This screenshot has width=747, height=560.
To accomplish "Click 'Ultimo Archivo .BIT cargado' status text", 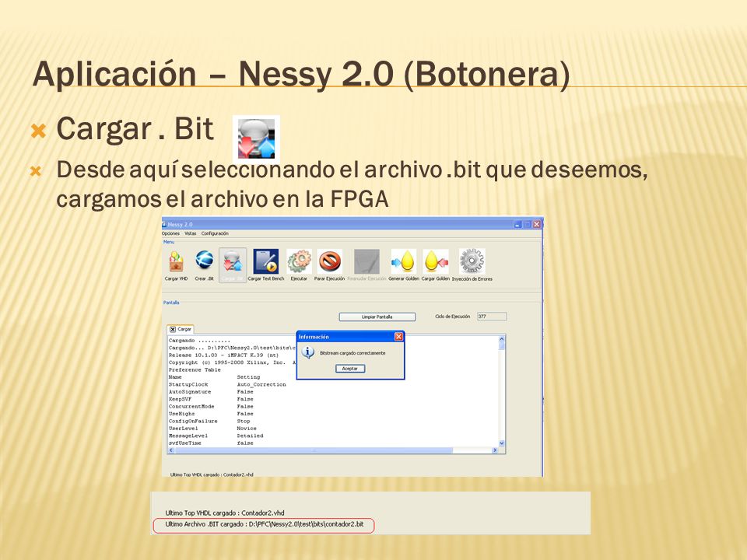I will [265, 524].
